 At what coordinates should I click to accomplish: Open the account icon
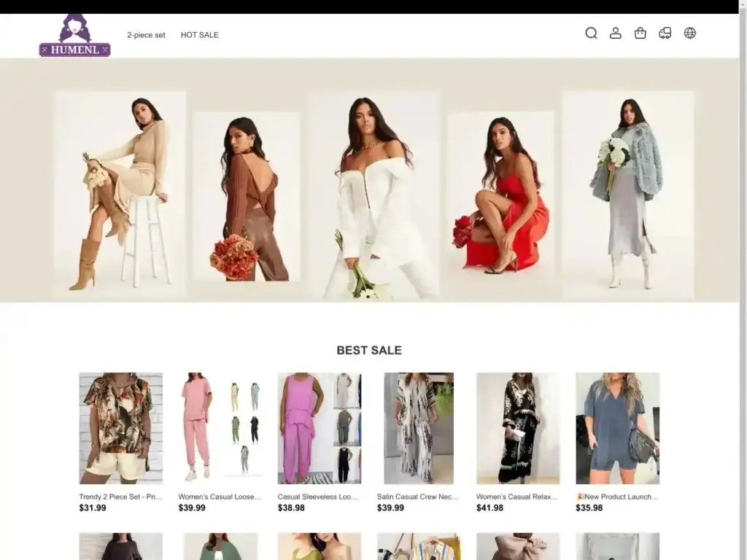(x=616, y=34)
